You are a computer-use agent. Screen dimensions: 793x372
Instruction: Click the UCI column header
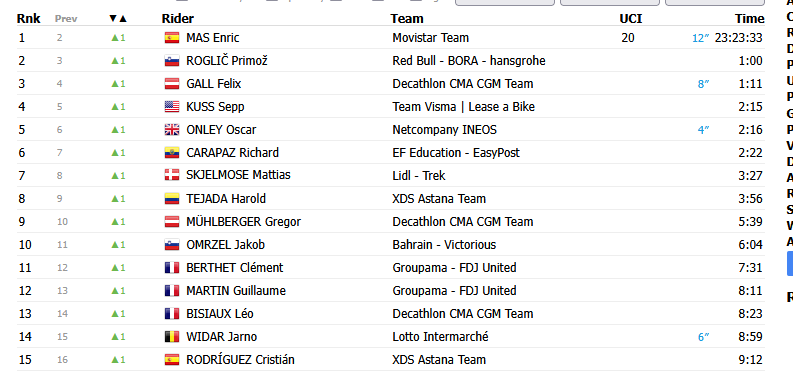(631, 19)
